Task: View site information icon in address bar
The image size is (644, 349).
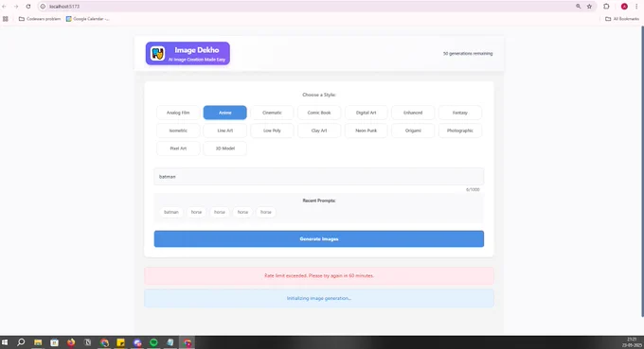Action: (x=43, y=7)
